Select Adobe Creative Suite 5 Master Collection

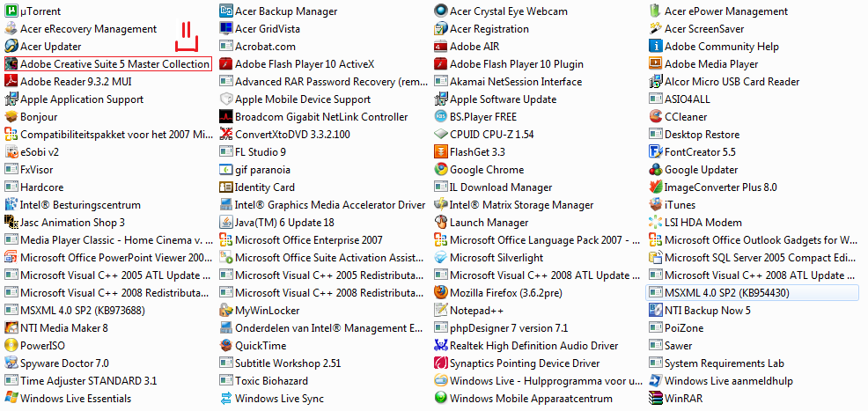tap(107, 63)
